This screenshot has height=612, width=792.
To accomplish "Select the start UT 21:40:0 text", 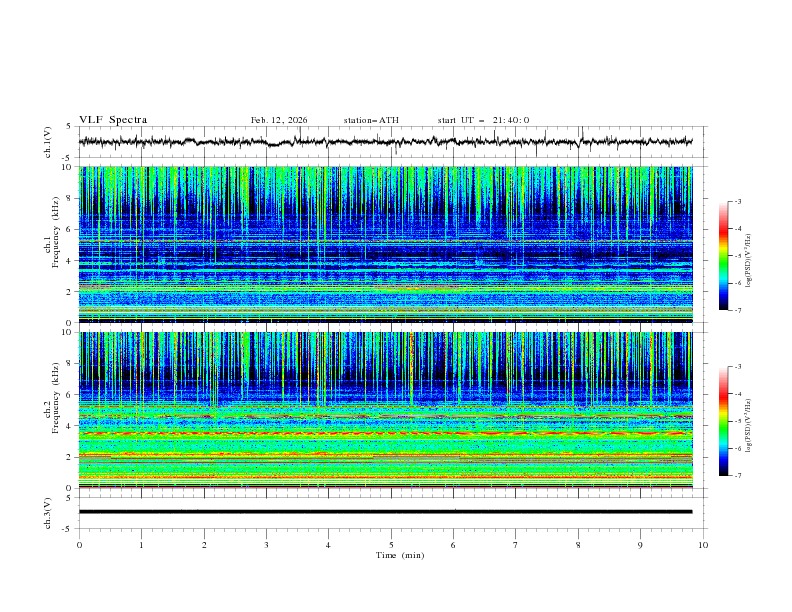I will [x=483, y=120].
